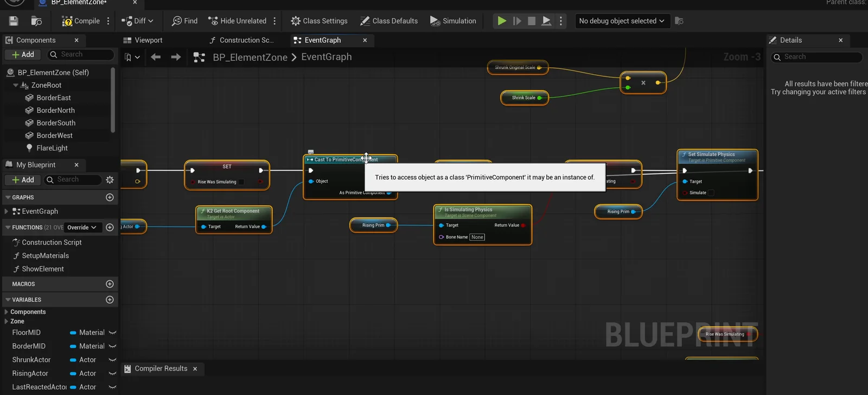Open the Compiler Results tab
Image resolution: width=868 pixels, height=395 pixels.
(x=161, y=368)
